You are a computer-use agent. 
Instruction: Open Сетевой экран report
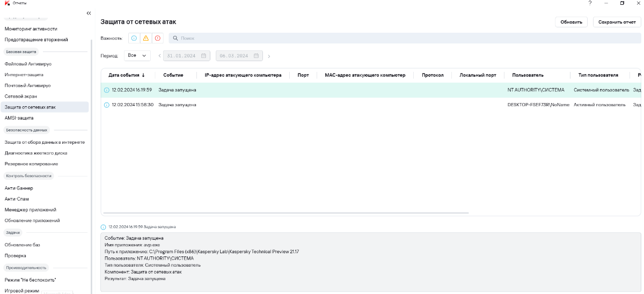tap(21, 96)
